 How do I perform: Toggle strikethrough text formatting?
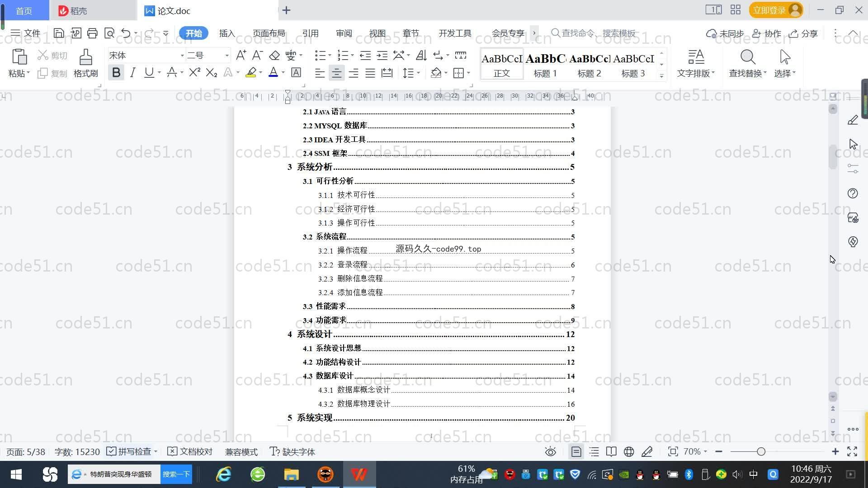pyautogui.click(x=172, y=72)
